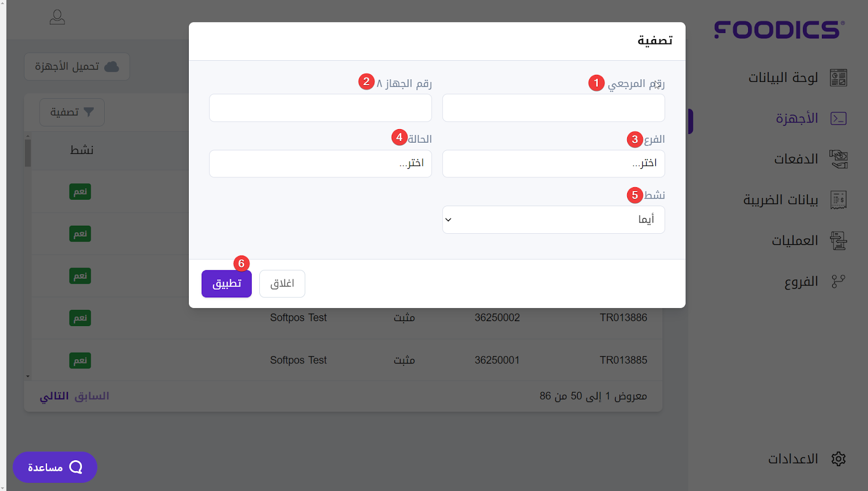Select the tax data receipt icon

[x=838, y=200]
